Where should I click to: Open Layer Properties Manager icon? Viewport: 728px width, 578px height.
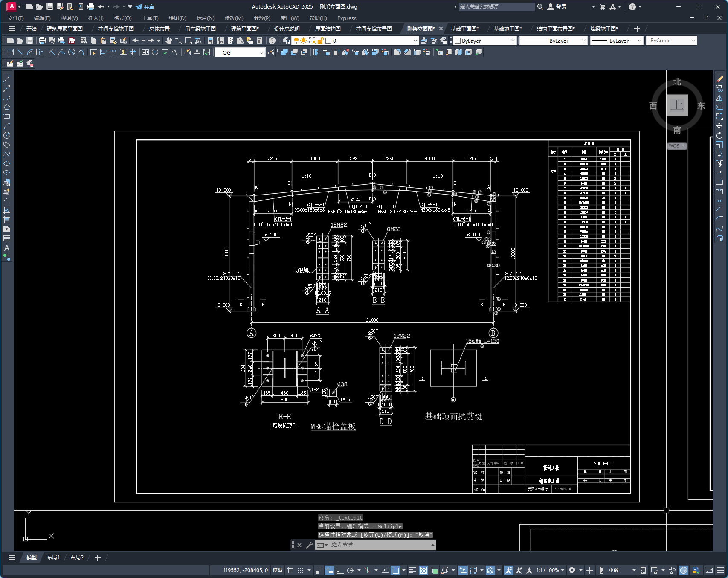pyautogui.click(x=286, y=41)
